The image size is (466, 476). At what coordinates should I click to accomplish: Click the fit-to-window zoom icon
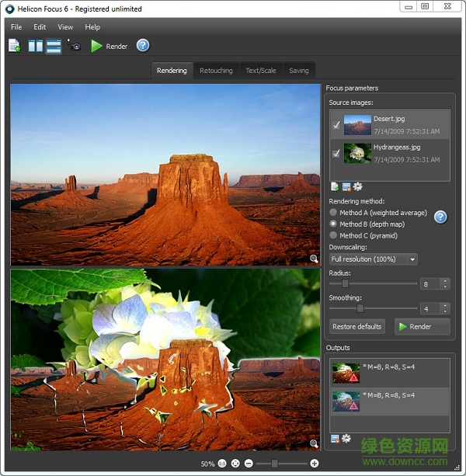[x=235, y=464]
